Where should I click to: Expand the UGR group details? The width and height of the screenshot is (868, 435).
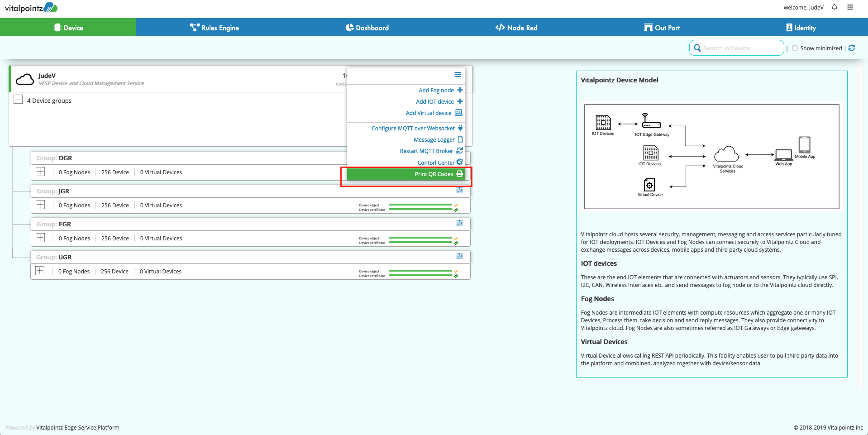click(x=40, y=271)
